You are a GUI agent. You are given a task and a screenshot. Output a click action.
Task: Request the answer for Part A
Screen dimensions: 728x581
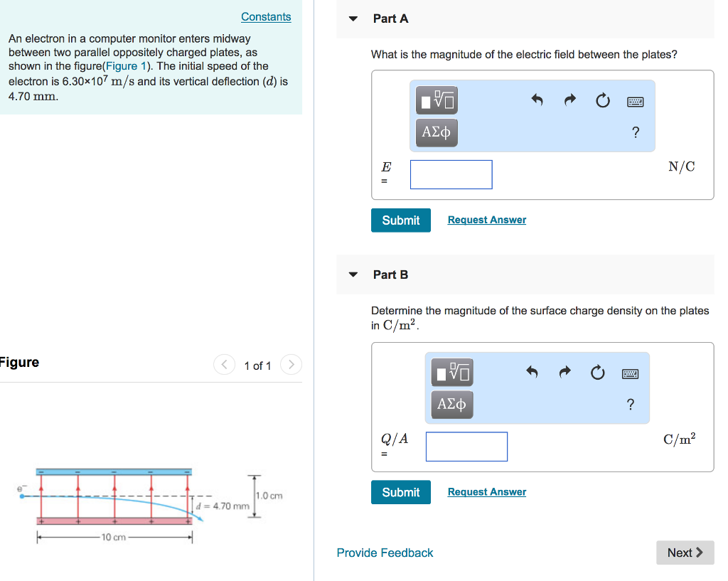[486, 220]
